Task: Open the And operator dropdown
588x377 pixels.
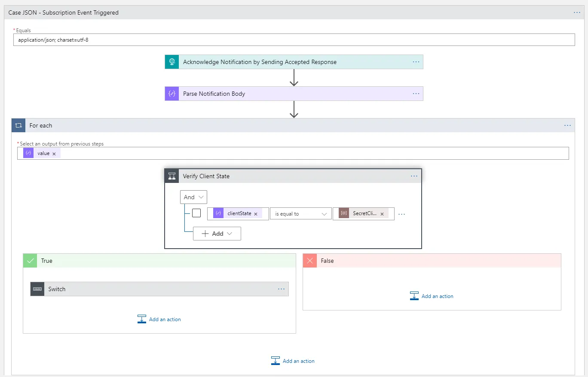Action: pyautogui.click(x=193, y=197)
